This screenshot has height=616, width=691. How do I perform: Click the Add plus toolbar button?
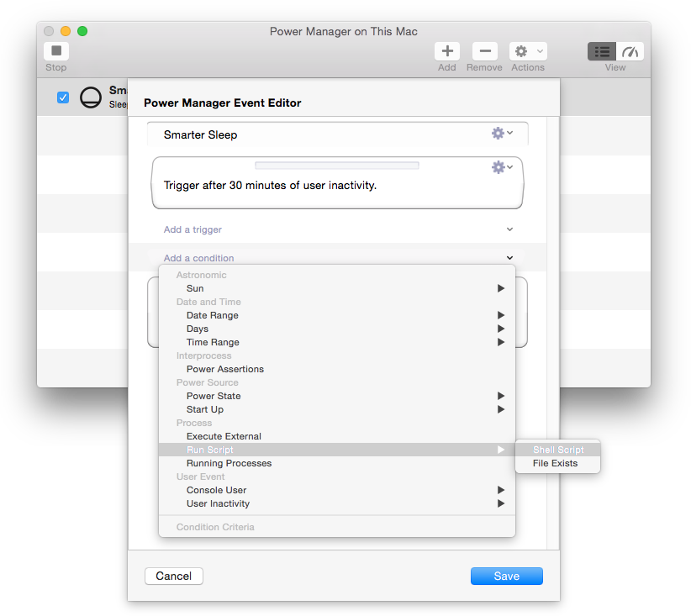pos(447,51)
